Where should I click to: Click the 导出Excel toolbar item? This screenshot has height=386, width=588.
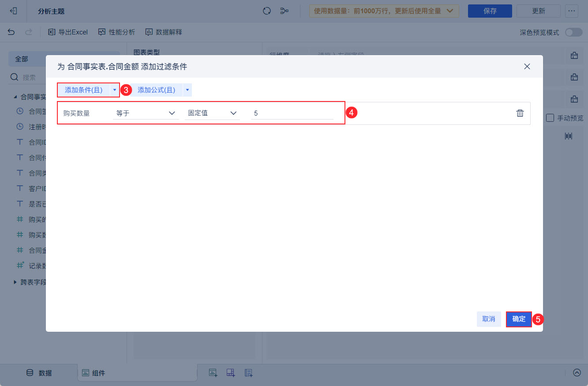pyautogui.click(x=68, y=32)
